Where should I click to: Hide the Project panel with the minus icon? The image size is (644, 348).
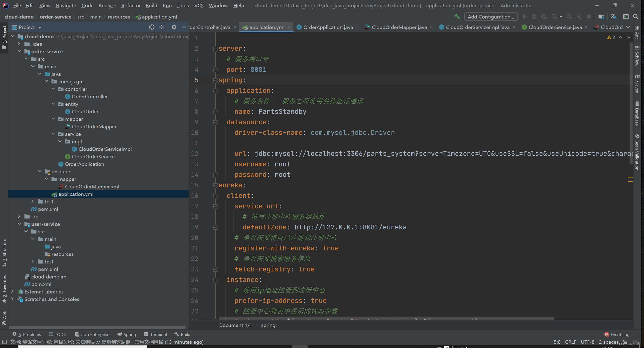(x=184, y=27)
